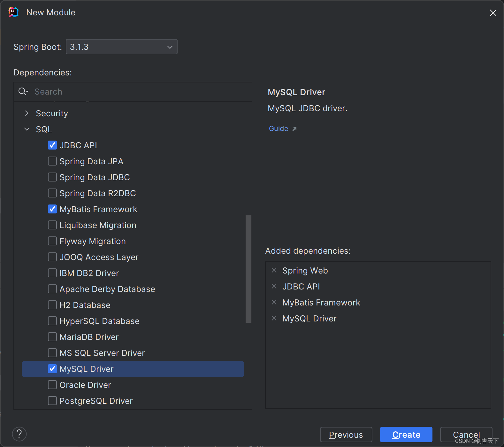Select Spring Web in added dependencies
The height and width of the screenshot is (447, 504).
tap(305, 271)
